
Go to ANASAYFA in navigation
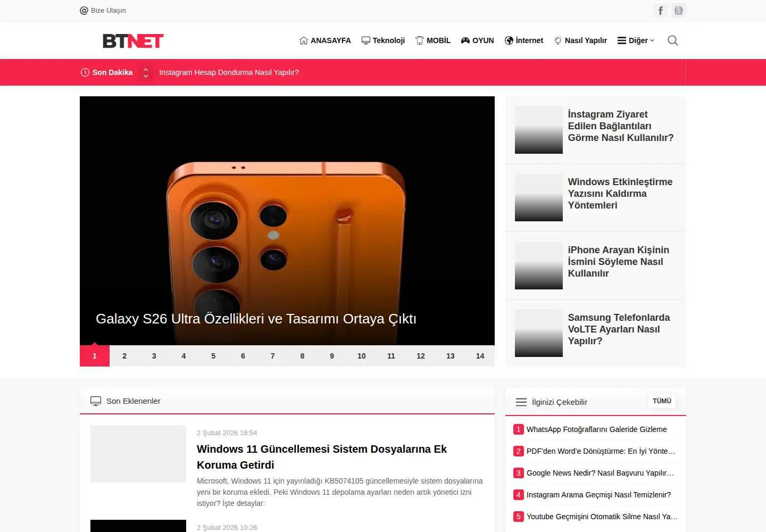325,40
